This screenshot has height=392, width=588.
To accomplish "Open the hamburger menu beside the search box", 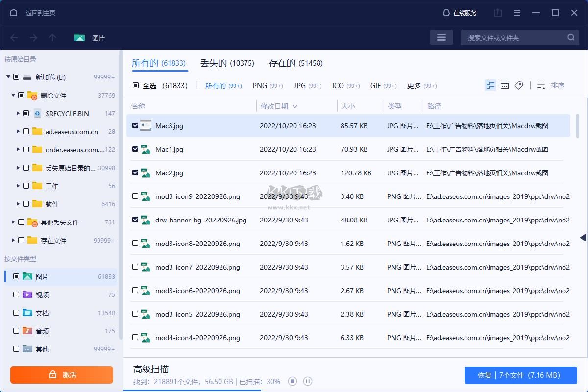I will [441, 37].
